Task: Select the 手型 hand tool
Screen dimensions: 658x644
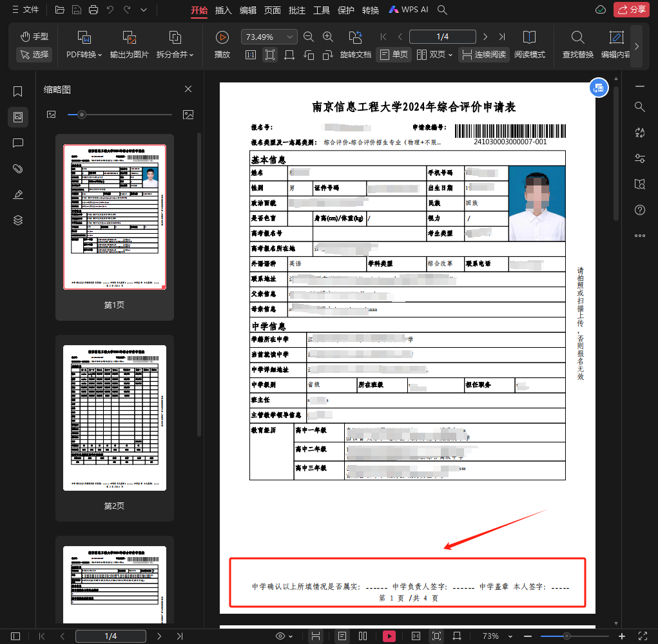Action: (x=34, y=37)
